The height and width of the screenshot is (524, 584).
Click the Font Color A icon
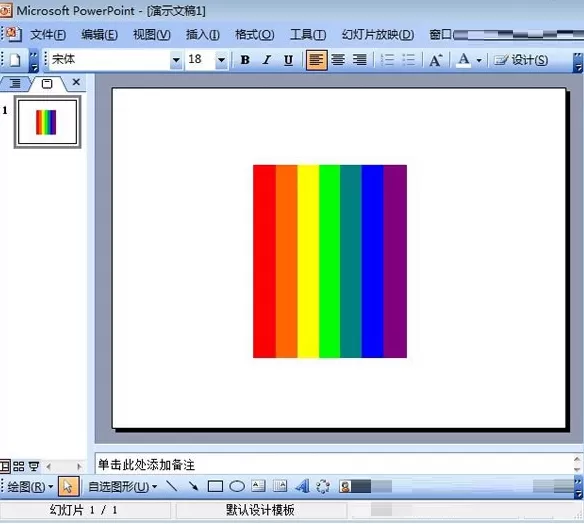tap(463, 60)
